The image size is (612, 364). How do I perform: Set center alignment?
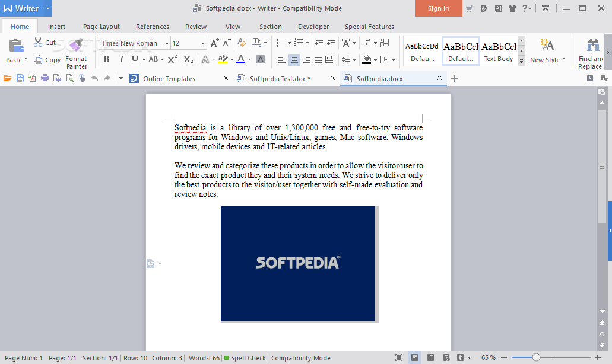pyautogui.click(x=294, y=60)
